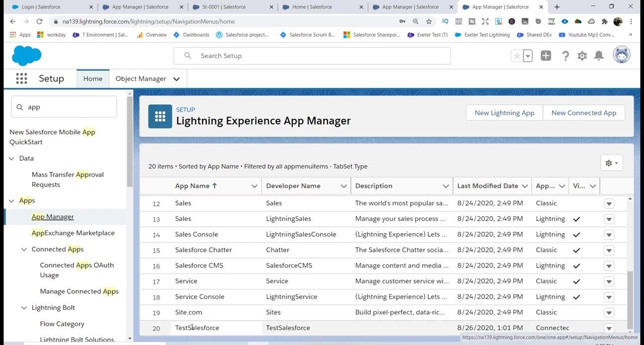Click the New Connected App button
This screenshot has width=644, height=345.
584,113
